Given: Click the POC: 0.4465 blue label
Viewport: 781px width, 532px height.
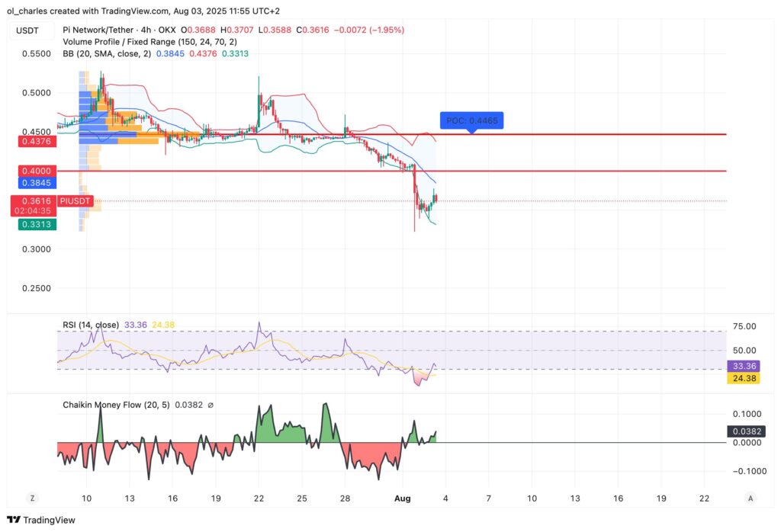Looking at the screenshot, I should (472, 120).
